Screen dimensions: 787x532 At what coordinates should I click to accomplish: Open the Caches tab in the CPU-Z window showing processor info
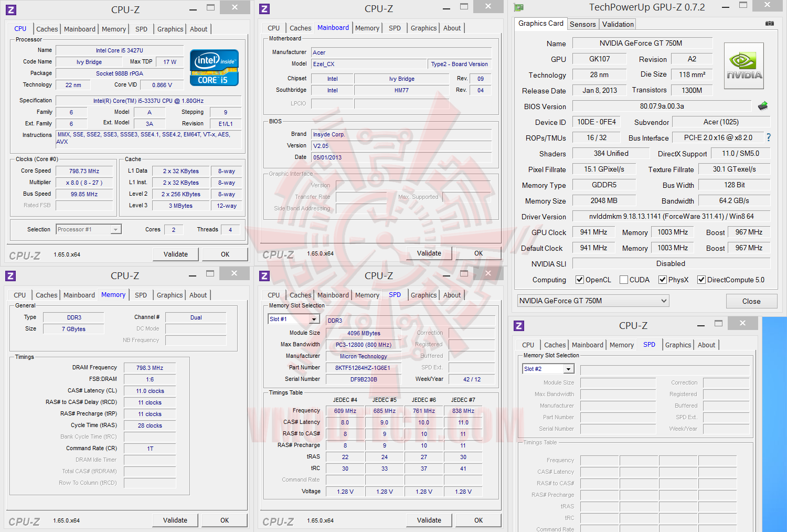[x=47, y=29]
